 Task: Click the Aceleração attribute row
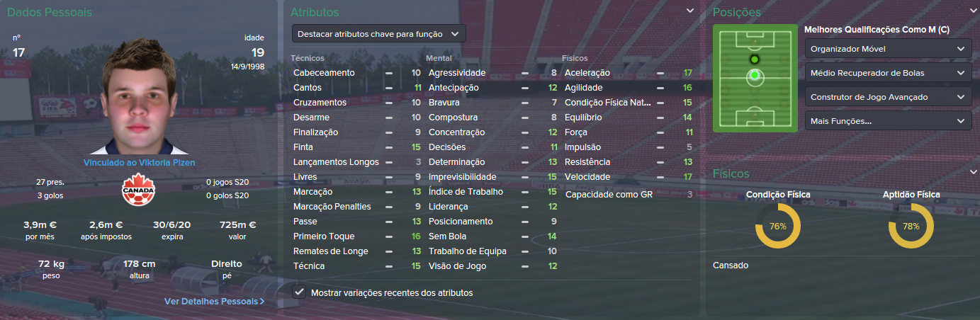627,73
